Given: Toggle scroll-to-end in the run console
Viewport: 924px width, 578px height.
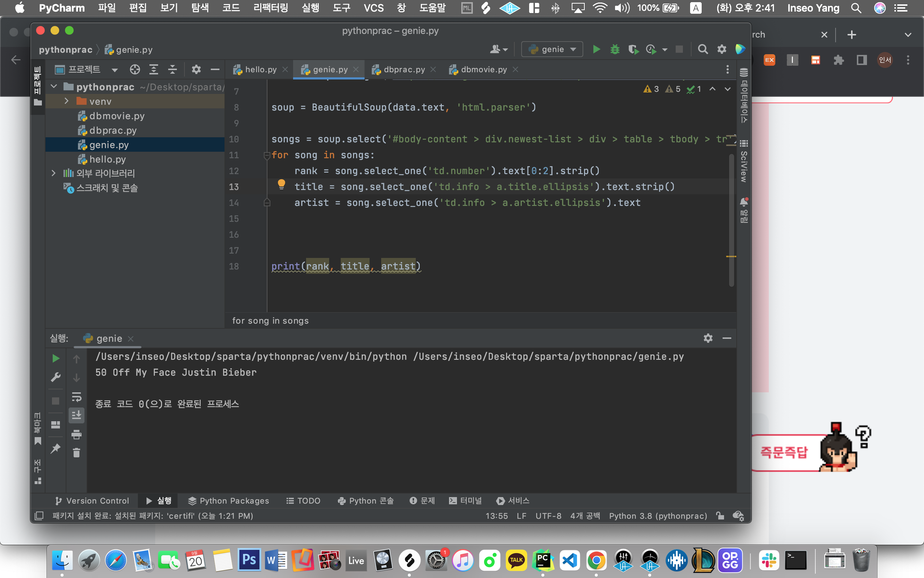Looking at the screenshot, I should tap(77, 415).
